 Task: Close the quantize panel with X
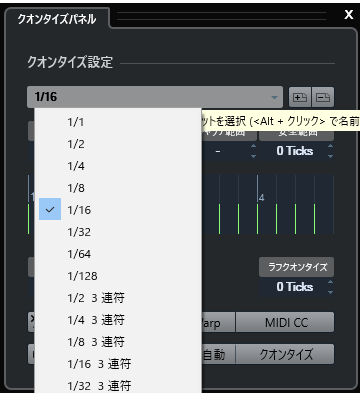coord(349,15)
